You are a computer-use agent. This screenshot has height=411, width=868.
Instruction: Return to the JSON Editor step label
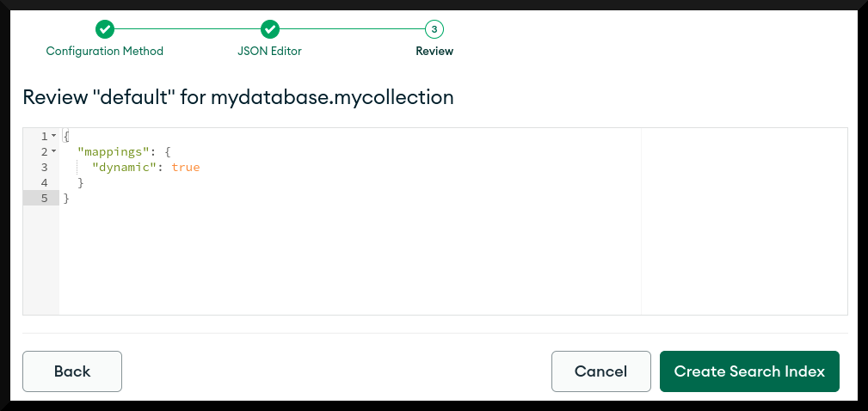[x=269, y=51]
